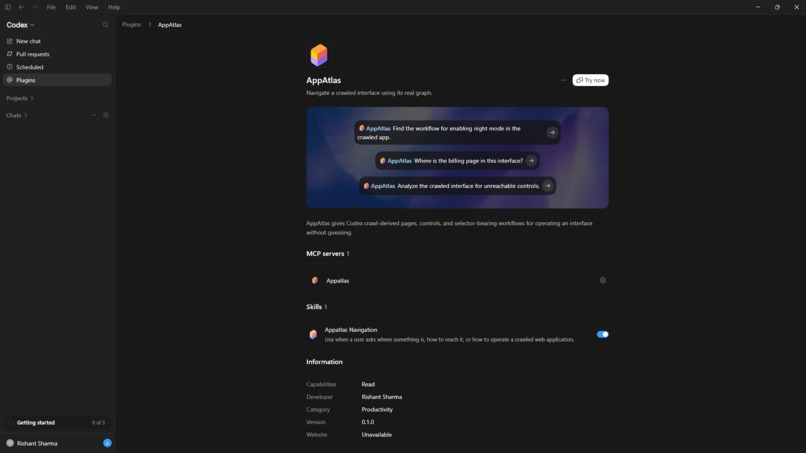This screenshot has width=806, height=453.
Task: Click the Capabilities value Read
Action: [x=368, y=385]
